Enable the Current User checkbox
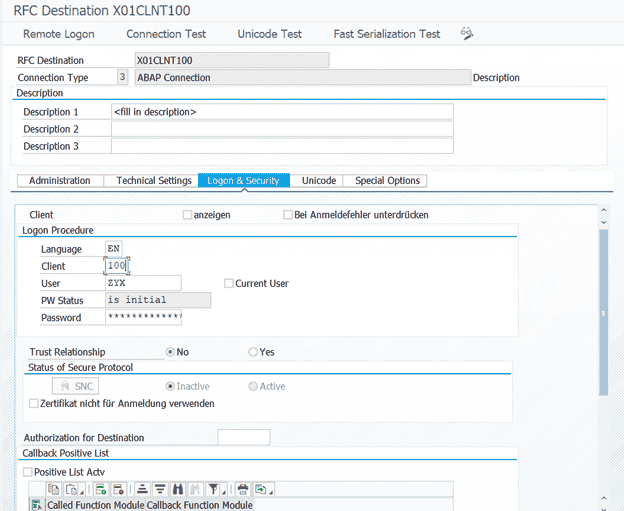This screenshot has width=624, height=511. [229, 283]
